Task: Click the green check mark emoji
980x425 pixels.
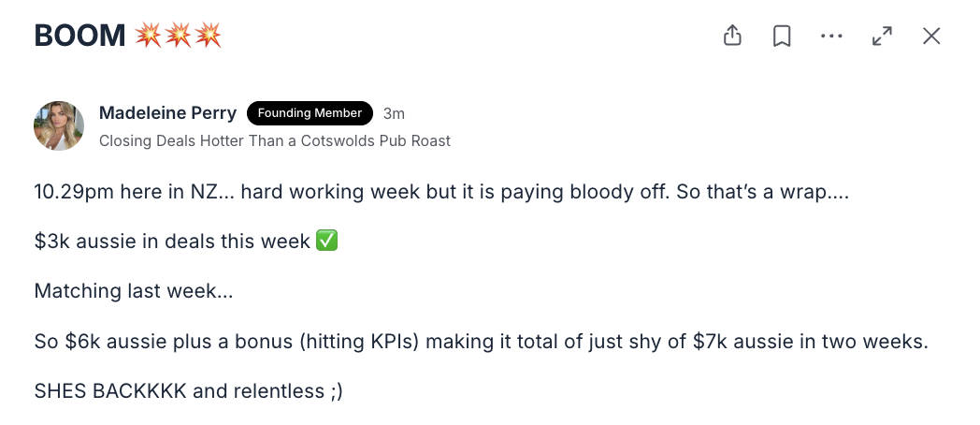Action: coord(327,241)
